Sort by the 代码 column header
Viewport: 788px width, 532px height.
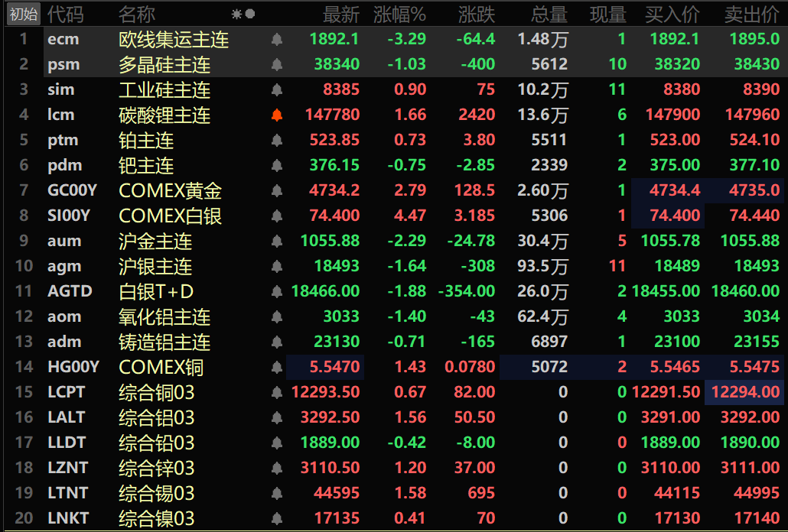point(65,15)
